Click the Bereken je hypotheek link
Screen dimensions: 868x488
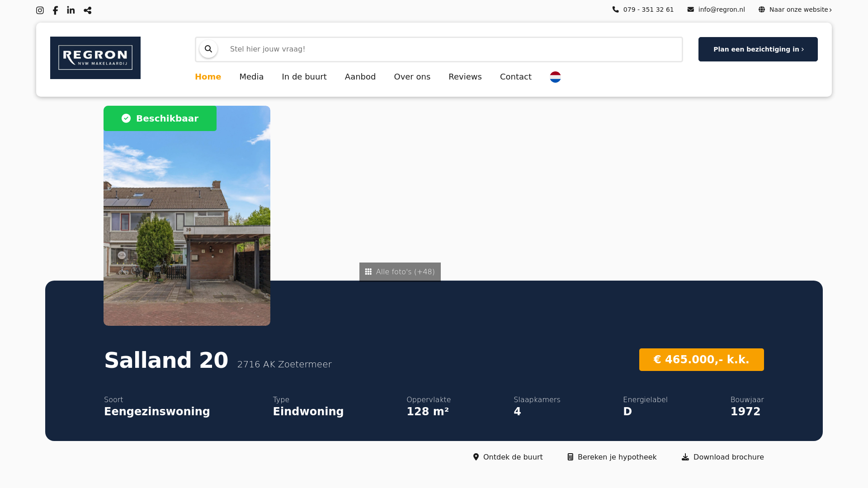[612, 457]
